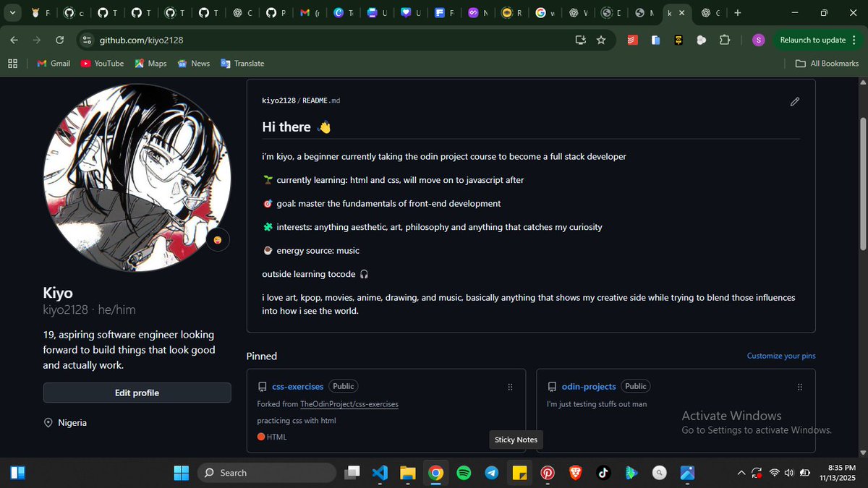Open the YouTube bookmark
This screenshot has height=488, width=868.
102,64
